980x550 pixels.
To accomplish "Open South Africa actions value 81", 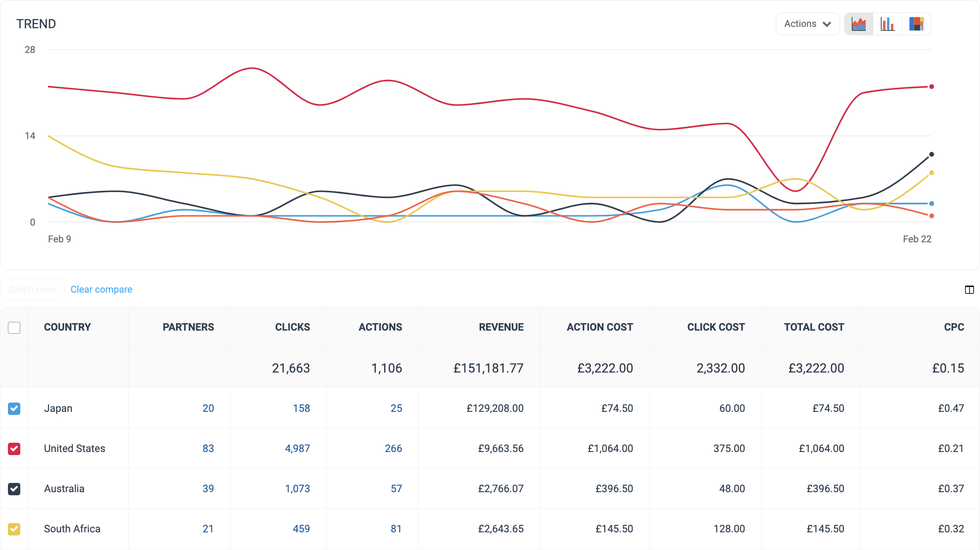I will point(396,529).
